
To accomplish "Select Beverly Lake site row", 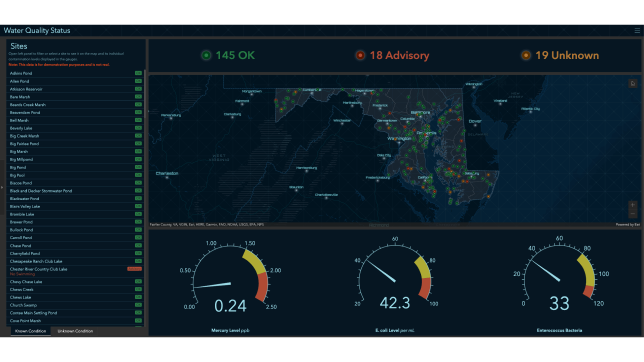I will coord(76,128).
